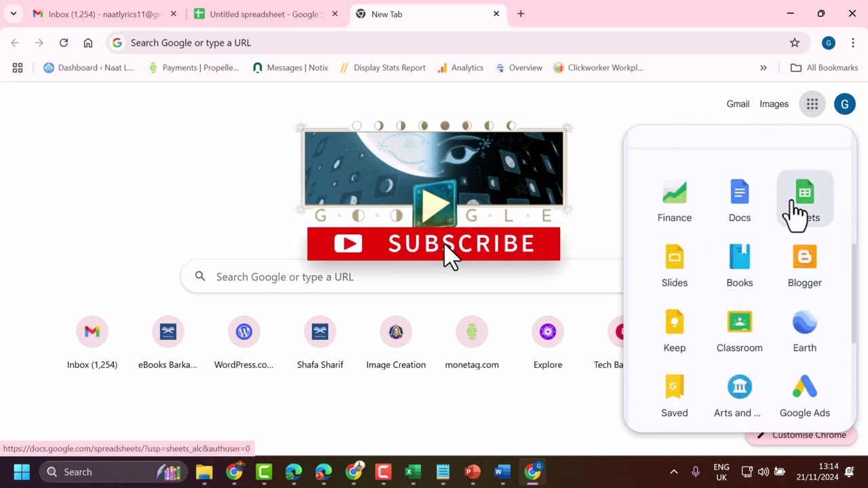
Task: Open Google Ads from apps panel
Action: coord(804,394)
